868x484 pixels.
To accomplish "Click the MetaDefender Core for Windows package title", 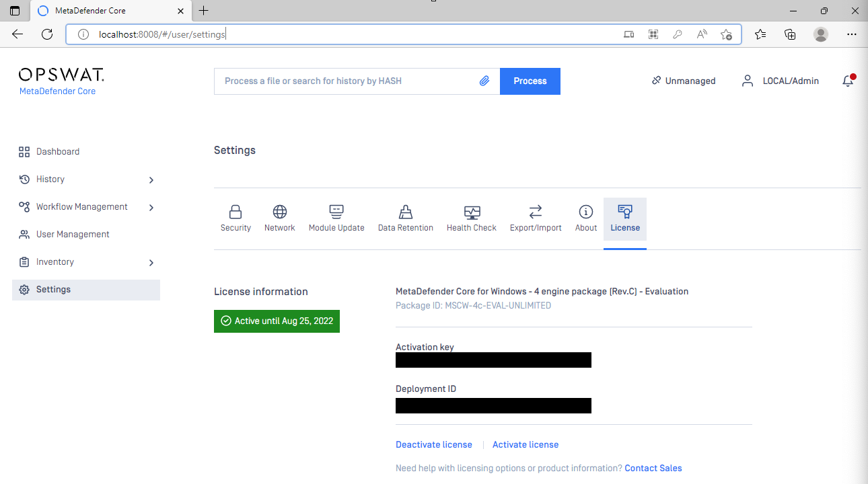I will click(542, 292).
